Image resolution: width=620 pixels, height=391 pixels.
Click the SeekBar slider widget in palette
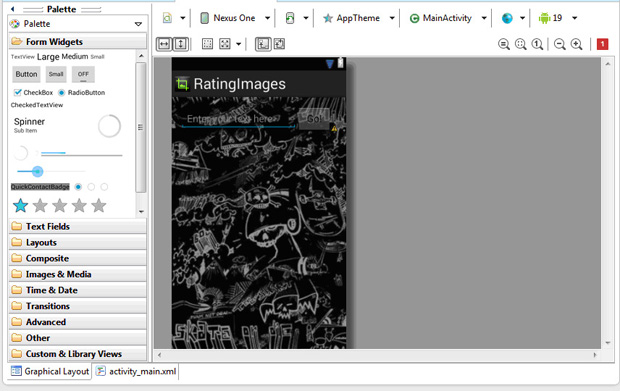tap(51, 172)
